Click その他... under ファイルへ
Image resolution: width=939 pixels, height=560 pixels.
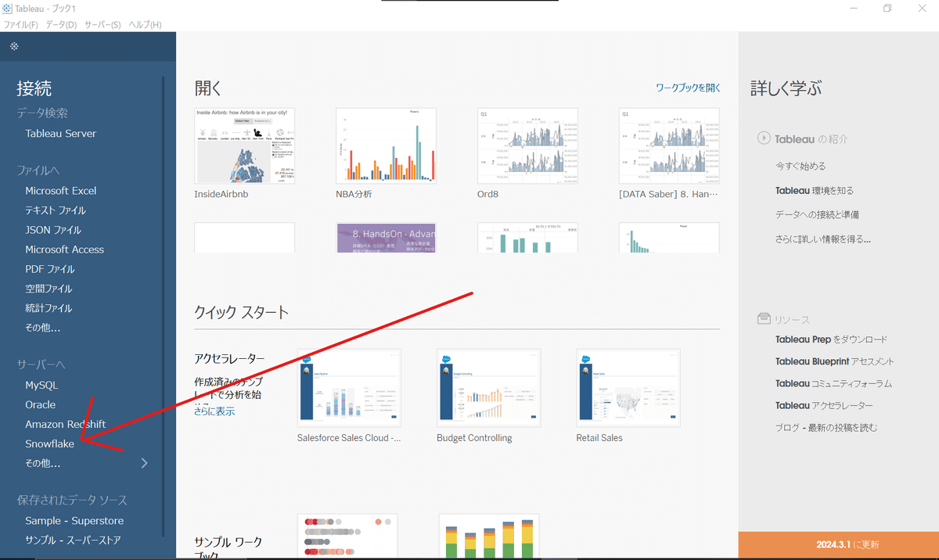tap(42, 328)
